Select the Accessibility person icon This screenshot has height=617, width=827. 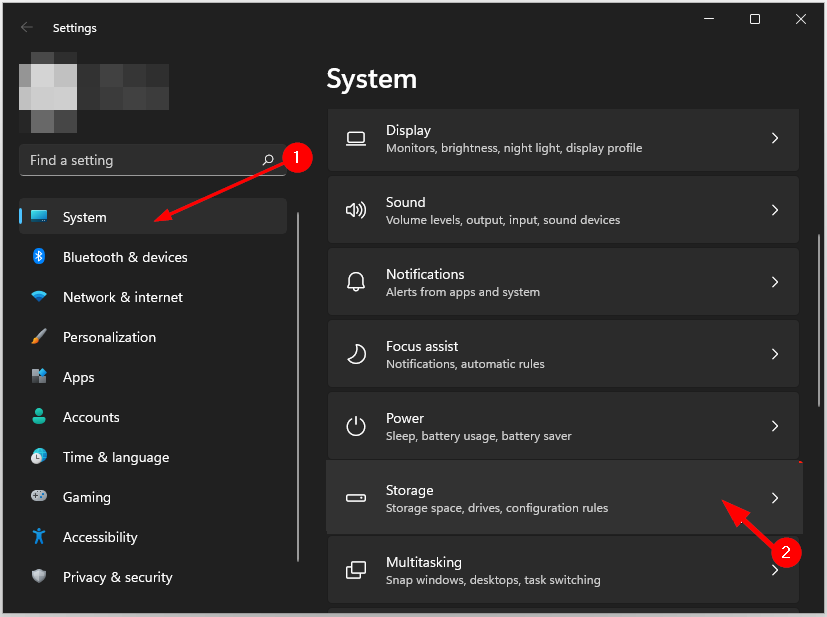coord(38,537)
